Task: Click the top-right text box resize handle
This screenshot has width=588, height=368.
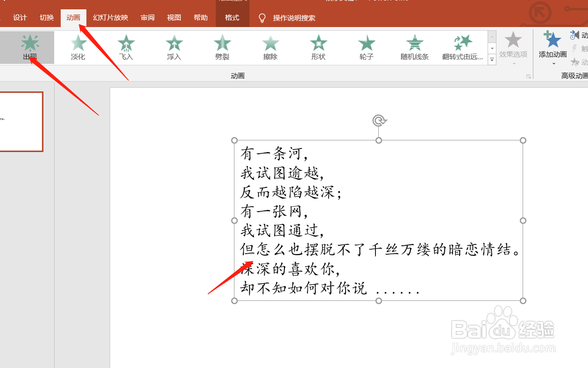Action: click(x=523, y=140)
